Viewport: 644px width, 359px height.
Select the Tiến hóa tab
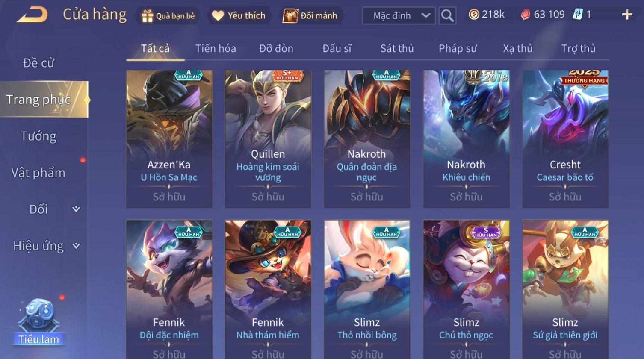point(216,48)
